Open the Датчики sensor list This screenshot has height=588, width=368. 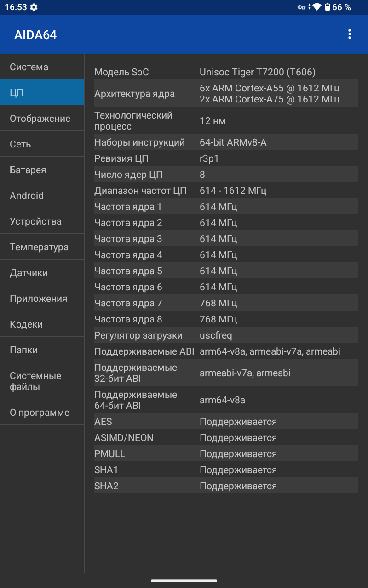[42, 273]
